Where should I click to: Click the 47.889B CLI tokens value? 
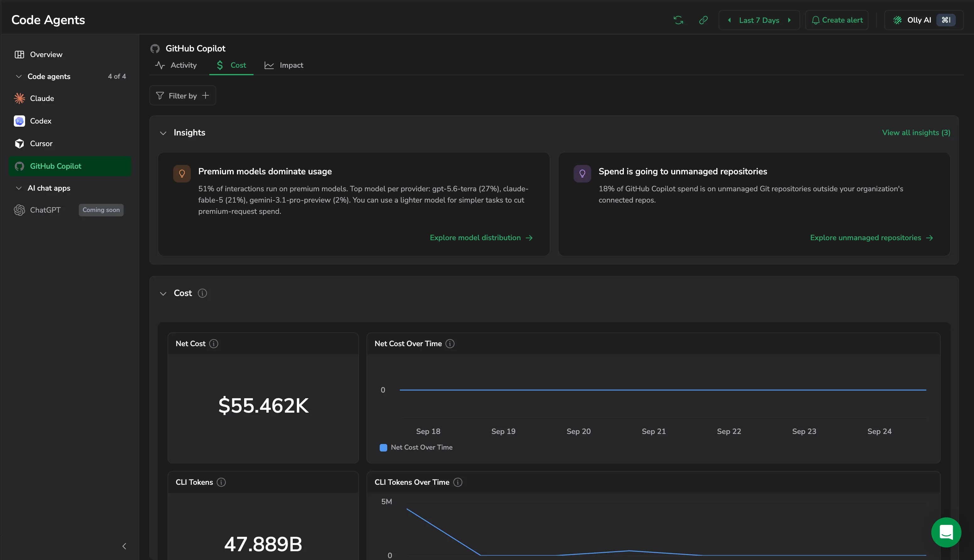[x=263, y=544]
